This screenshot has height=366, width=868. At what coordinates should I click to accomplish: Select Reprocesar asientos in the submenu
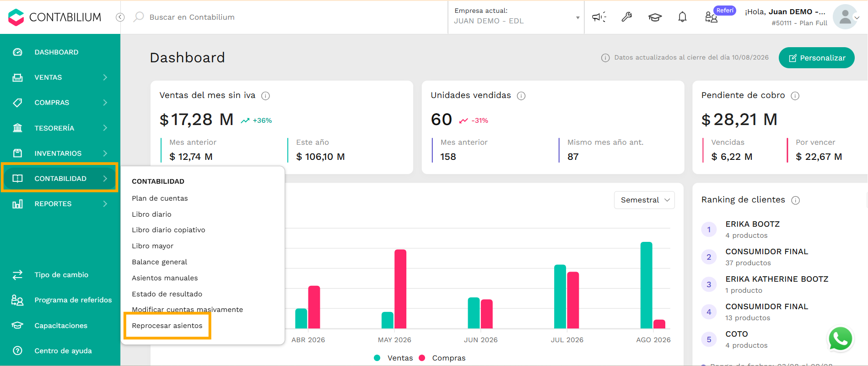(x=167, y=326)
